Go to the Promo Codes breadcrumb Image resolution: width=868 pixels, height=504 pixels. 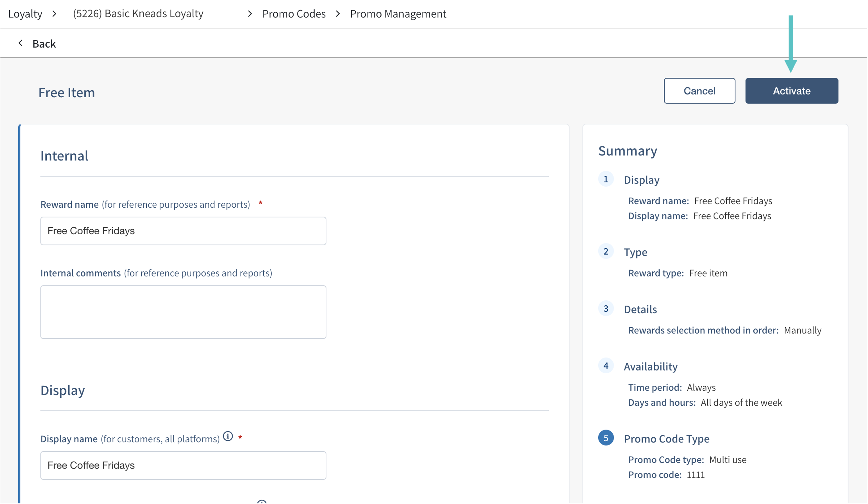294,14
